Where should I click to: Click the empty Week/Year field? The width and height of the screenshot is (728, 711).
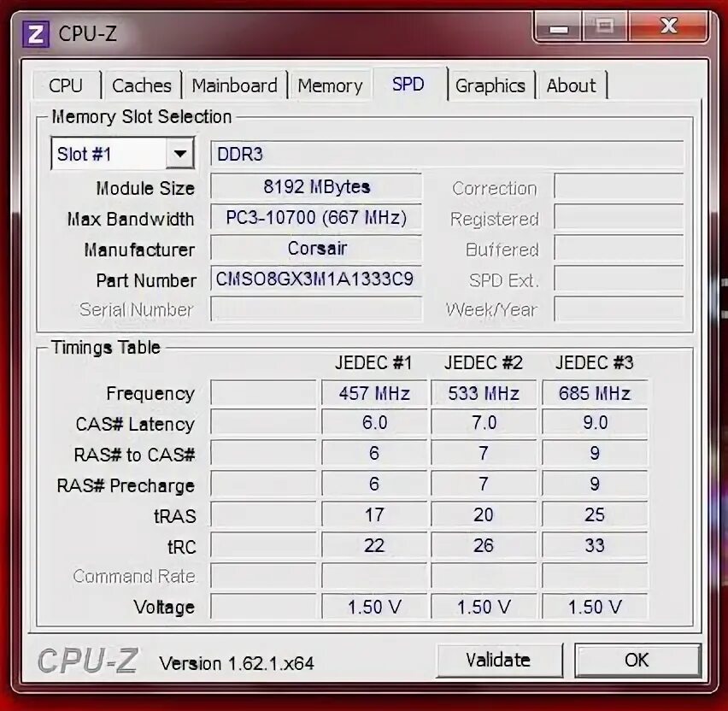tap(619, 309)
